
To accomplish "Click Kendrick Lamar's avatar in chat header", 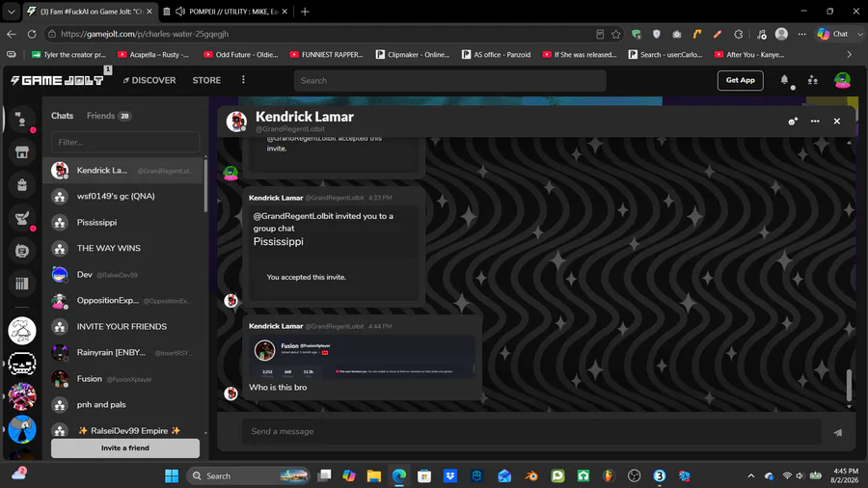I will (236, 122).
